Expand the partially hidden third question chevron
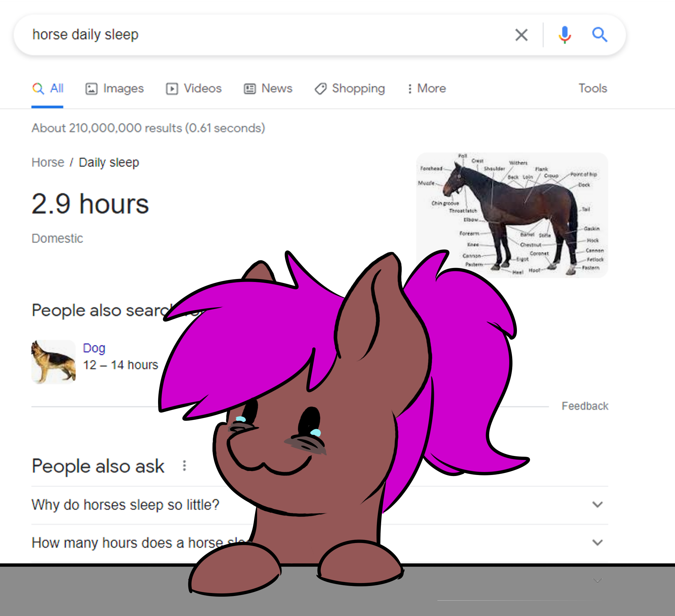 tap(598, 580)
